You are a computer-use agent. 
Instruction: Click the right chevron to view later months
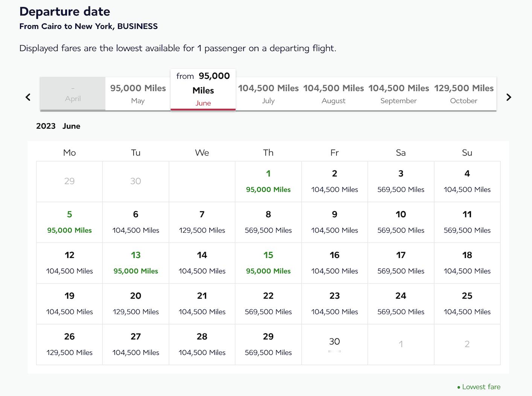[x=509, y=97]
